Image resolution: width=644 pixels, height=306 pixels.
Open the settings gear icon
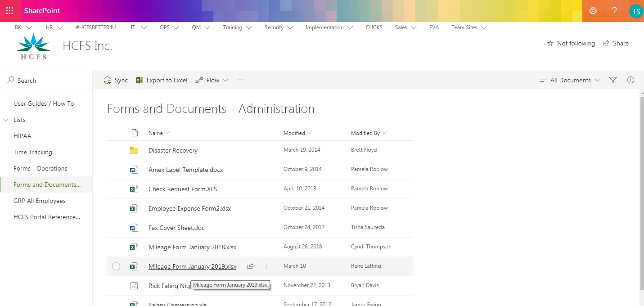click(593, 11)
